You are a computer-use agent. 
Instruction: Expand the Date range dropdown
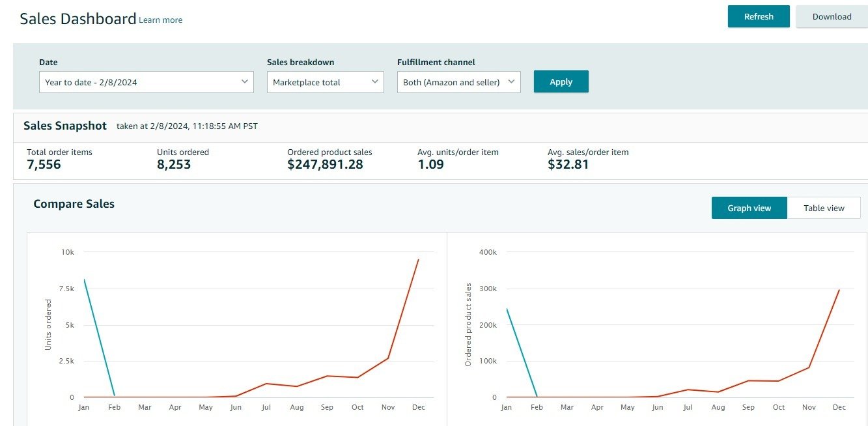(x=146, y=82)
